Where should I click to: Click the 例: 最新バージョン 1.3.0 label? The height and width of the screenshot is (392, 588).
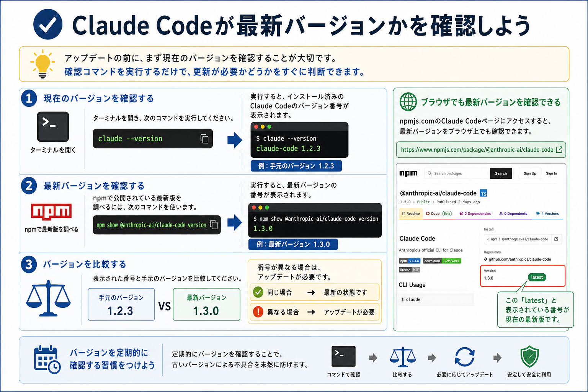[x=293, y=244]
